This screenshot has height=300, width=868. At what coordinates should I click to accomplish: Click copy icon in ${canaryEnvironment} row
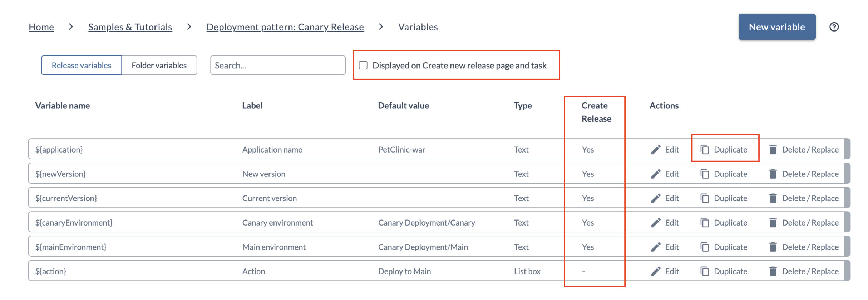coord(705,223)
